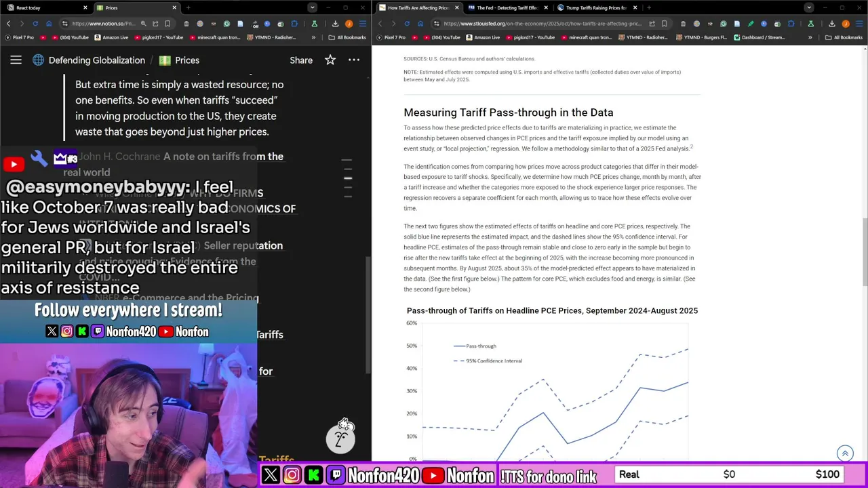The height and width of the screenshot is (488, 868).
Task: Switch to How Tariffs Are Affecting Prices tab
Action: [418, 7]
